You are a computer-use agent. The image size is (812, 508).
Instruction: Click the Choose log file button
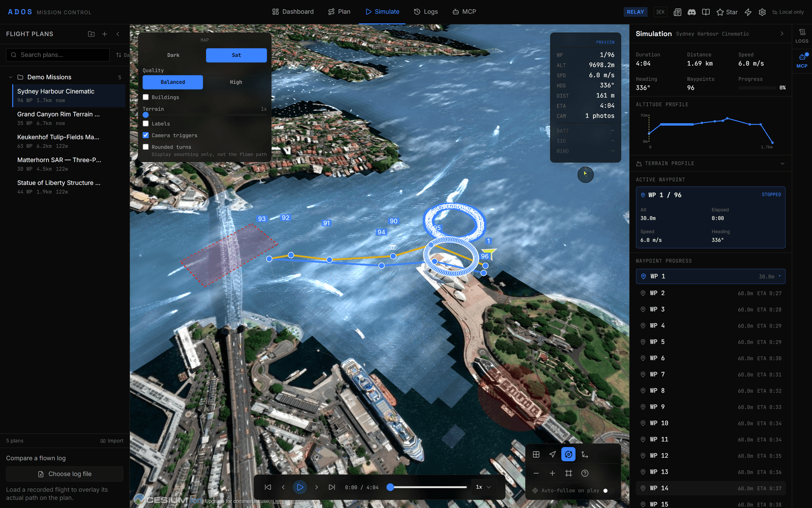[x=64, y=474]
